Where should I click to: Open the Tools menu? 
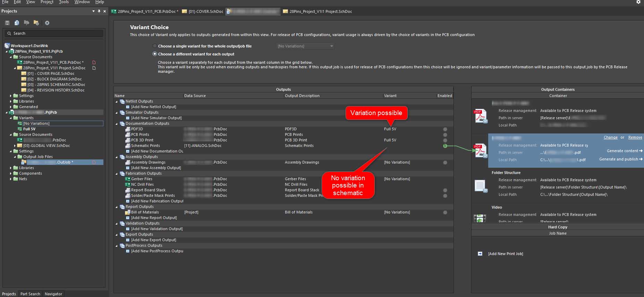pos(63,2)
